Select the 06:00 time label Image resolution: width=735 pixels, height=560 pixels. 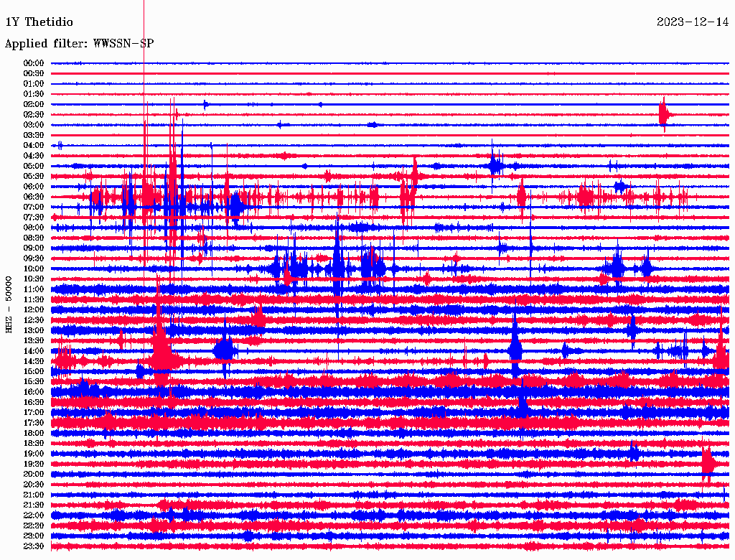pyautogui.click(x=34, y=187)
